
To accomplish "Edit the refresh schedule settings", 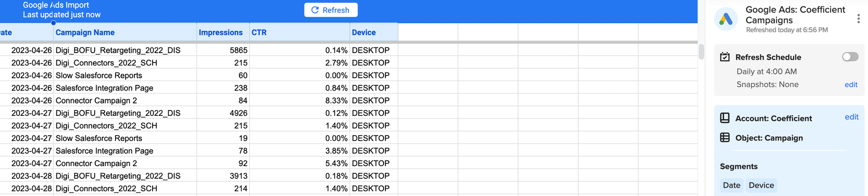I will (850, 84).
